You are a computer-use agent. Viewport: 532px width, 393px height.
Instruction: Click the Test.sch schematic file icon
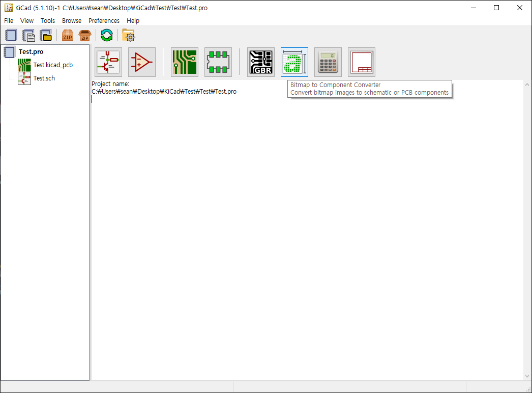(x=24, y=78)
